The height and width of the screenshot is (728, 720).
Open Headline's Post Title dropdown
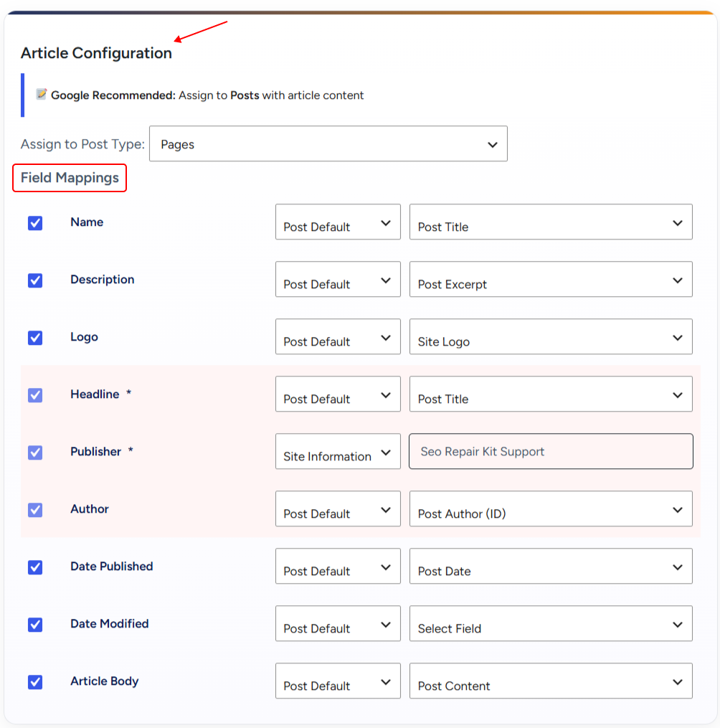(551, 394)
